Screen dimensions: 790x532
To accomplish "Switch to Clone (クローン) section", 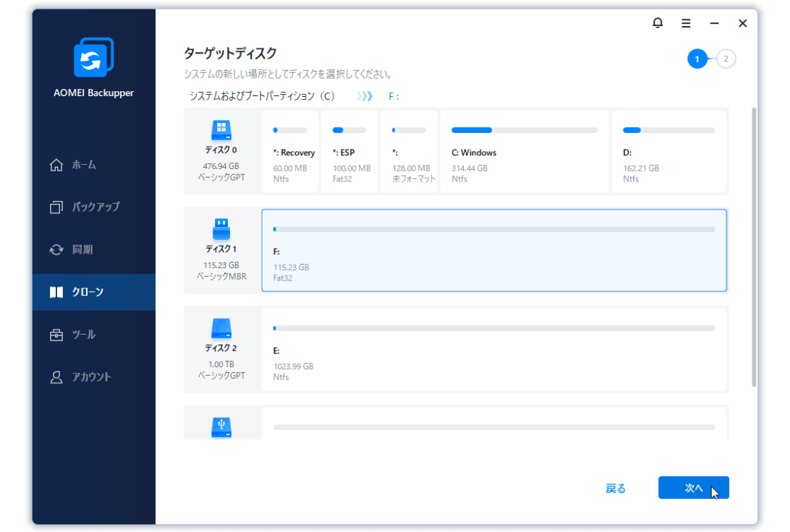I will tap(87, 292).
